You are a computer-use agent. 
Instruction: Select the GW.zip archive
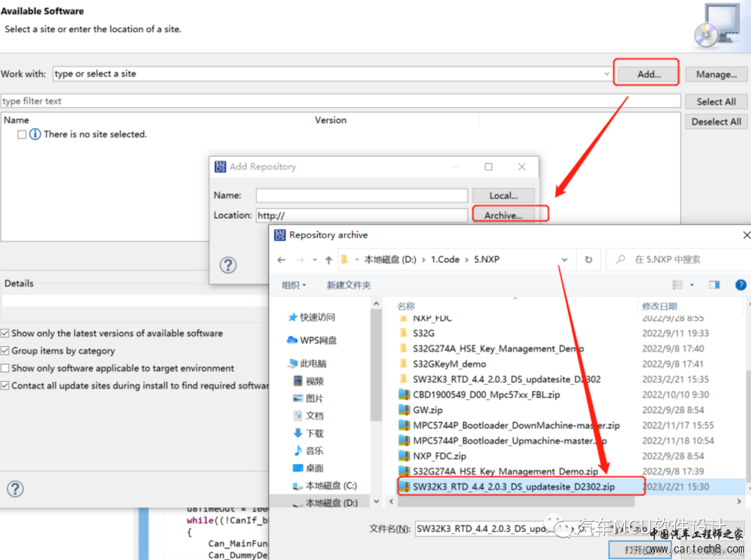(x=427, y=410)
